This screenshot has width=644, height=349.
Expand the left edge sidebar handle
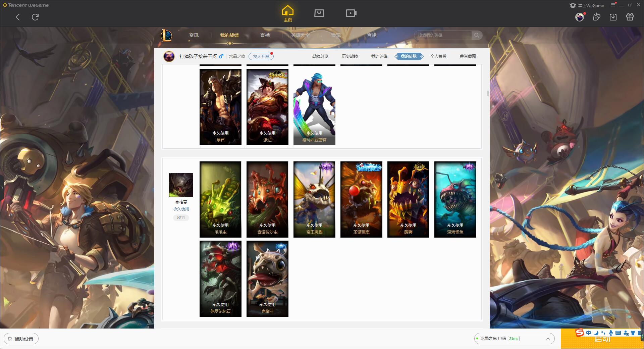click(2, 187)
